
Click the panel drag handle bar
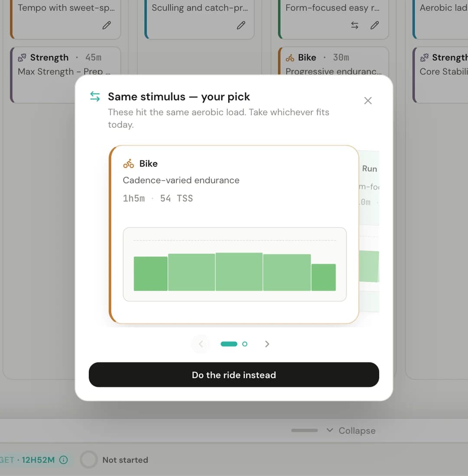304,430
